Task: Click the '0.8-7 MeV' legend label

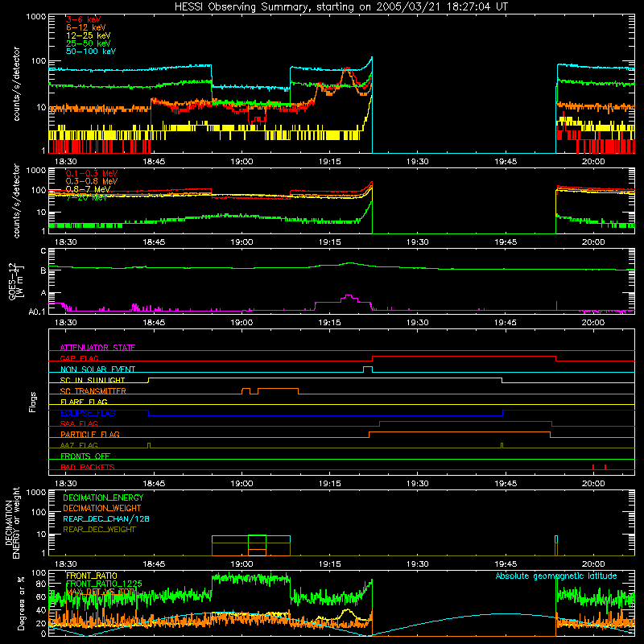Action: (x=88, y=189)
